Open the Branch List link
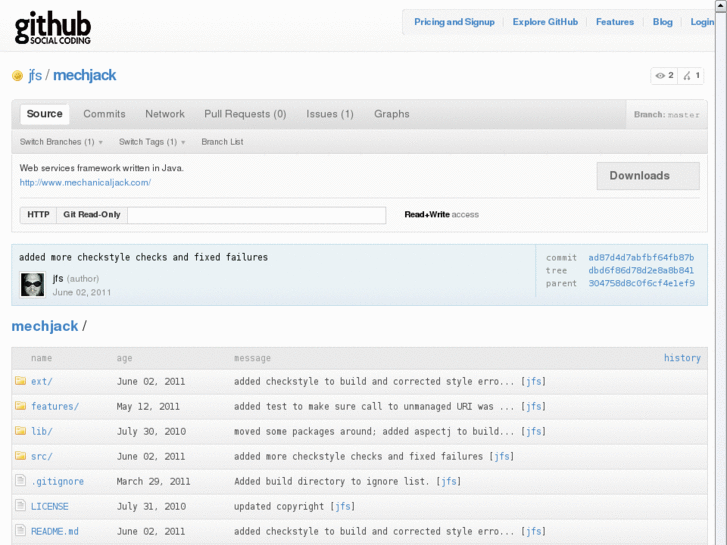This screenshot has height=545, width=727. point(222,142)
